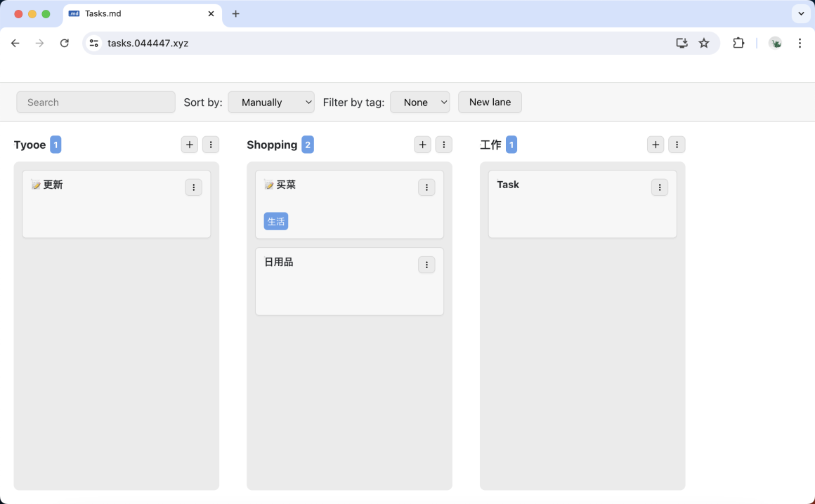The width and height of the screenshot is (815, 504).
Task: Open options for 日用品 card
Action: pyautogui.click(x=426, y=265)
